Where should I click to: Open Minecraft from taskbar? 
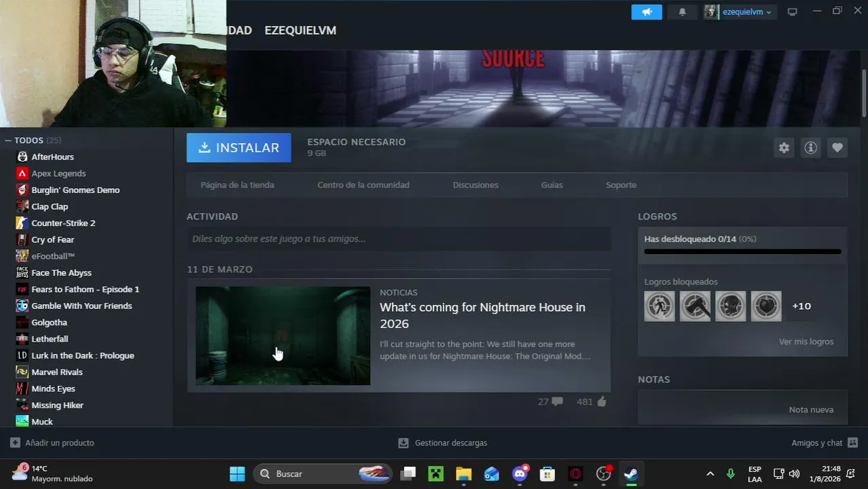435,474
